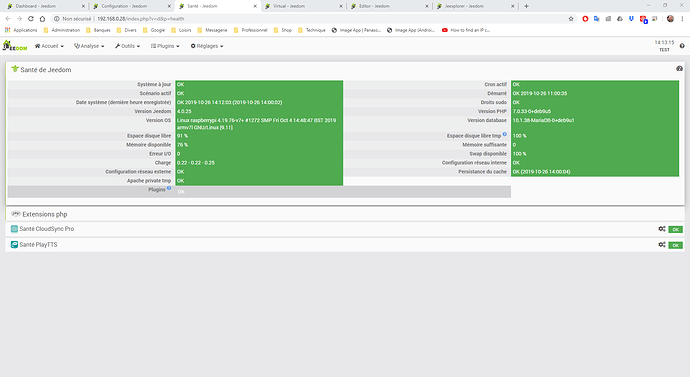The image size is (690, 377).
Task: Go to the browser home page icon
Action: (42, 19)
